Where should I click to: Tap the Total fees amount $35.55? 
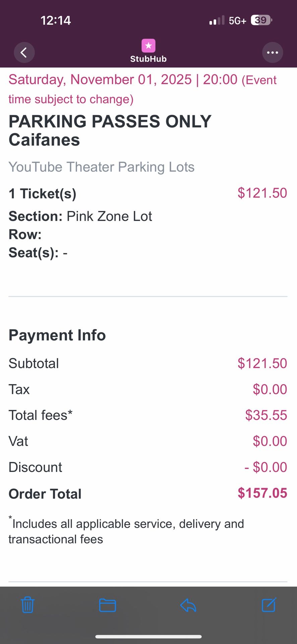point(266,415)
